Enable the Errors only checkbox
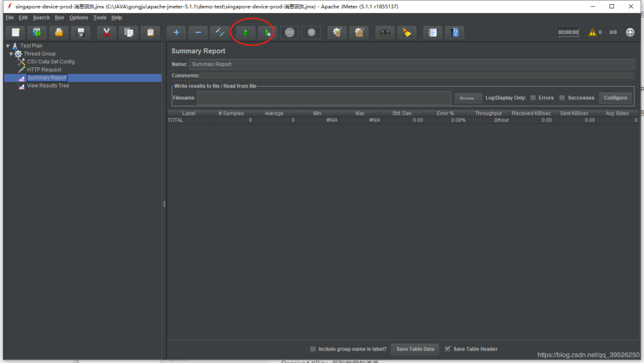The image size is (644, 363). point(533,98)
